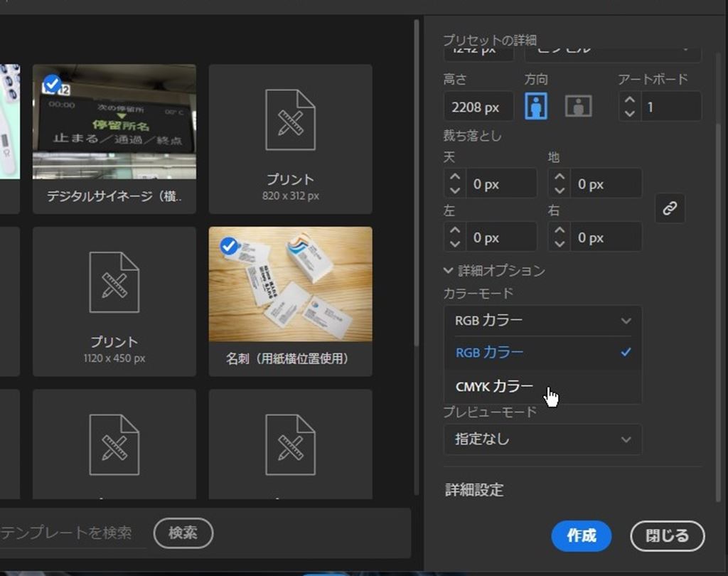728x576 pixels.
Task: Open the 名刺 template thumbnail
Action: click(x=290, y=284)
